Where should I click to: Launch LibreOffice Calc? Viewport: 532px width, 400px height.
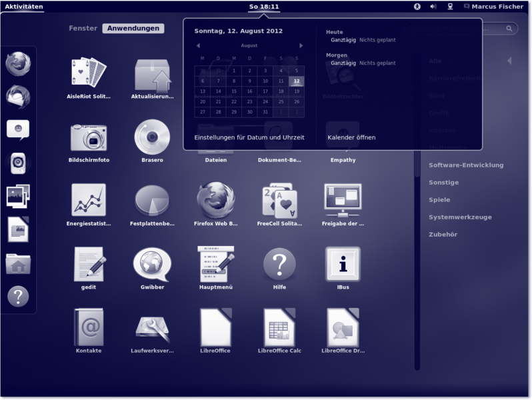pyautogui.click(x=279, y=327)
